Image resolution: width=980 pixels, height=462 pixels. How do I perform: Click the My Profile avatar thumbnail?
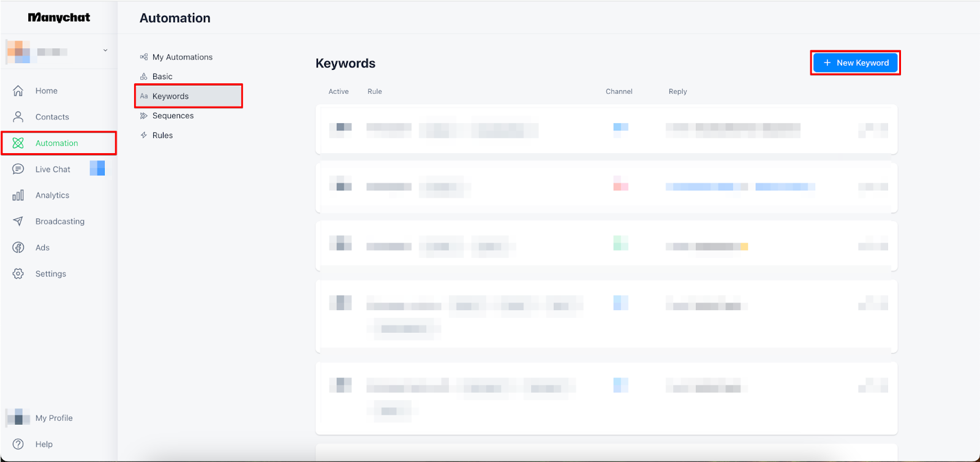[x=18, y=418]
